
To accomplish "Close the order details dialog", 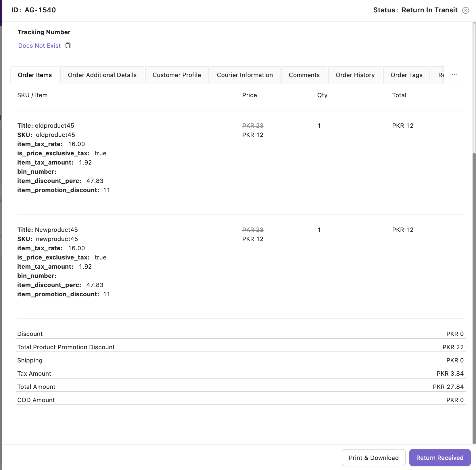I will (466, 10).
